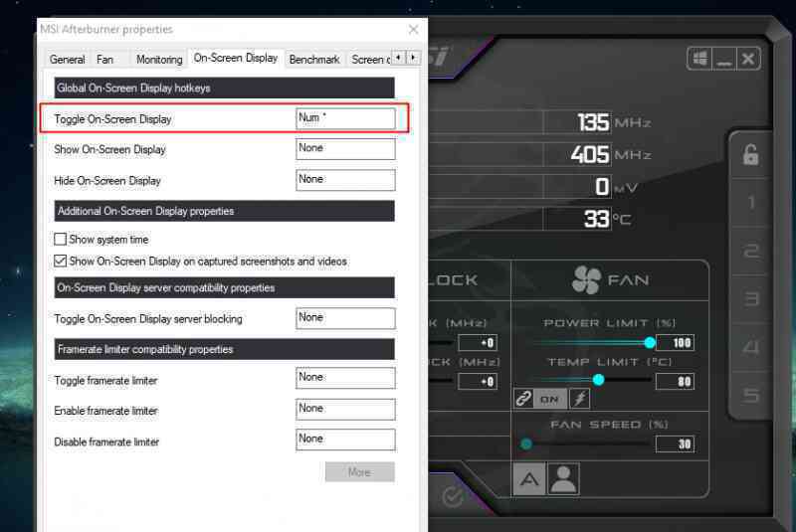Screen dimensions: 796x532
Task: Click the Toggle framerate limiter hotkey field
Action: click(x=345, y=378)
